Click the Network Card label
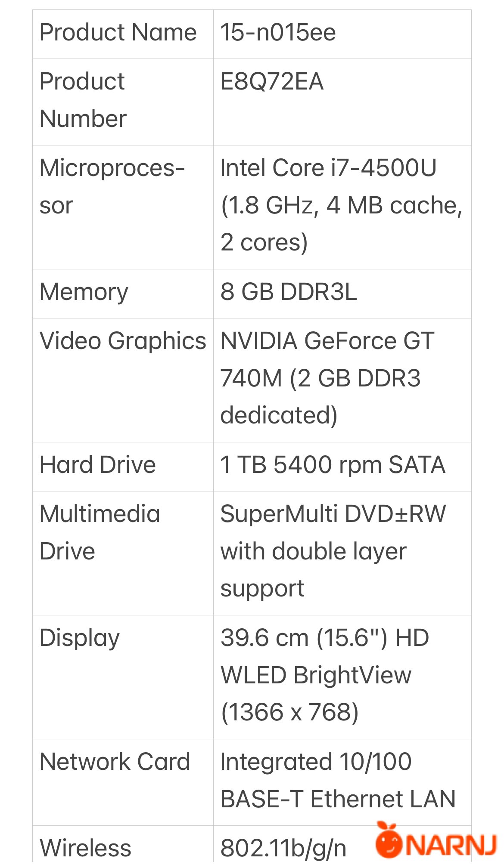Viewport: 504px width, 868px height. pyautogui.click(x=115, y=762)
